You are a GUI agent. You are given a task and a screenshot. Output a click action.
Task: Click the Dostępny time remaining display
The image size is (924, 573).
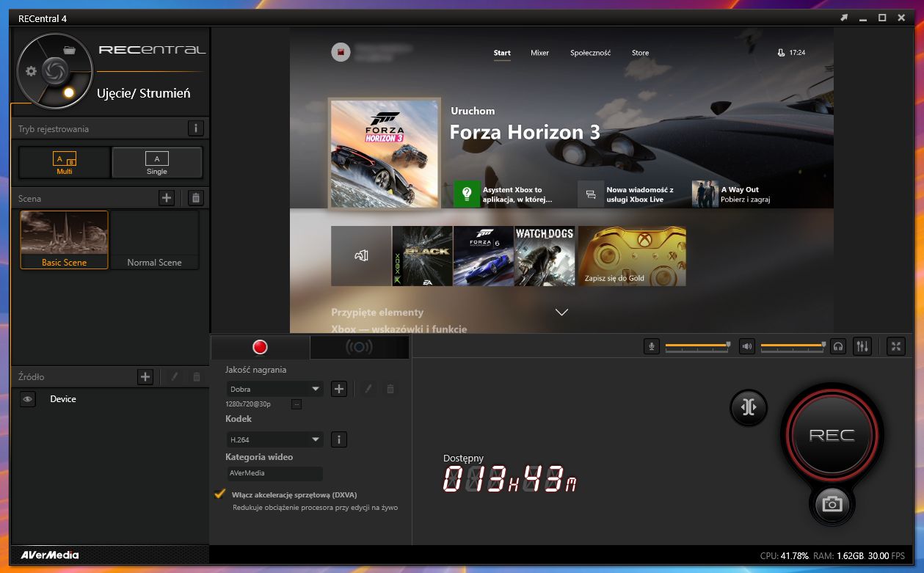pyautogui.click(x=510, y=478)
